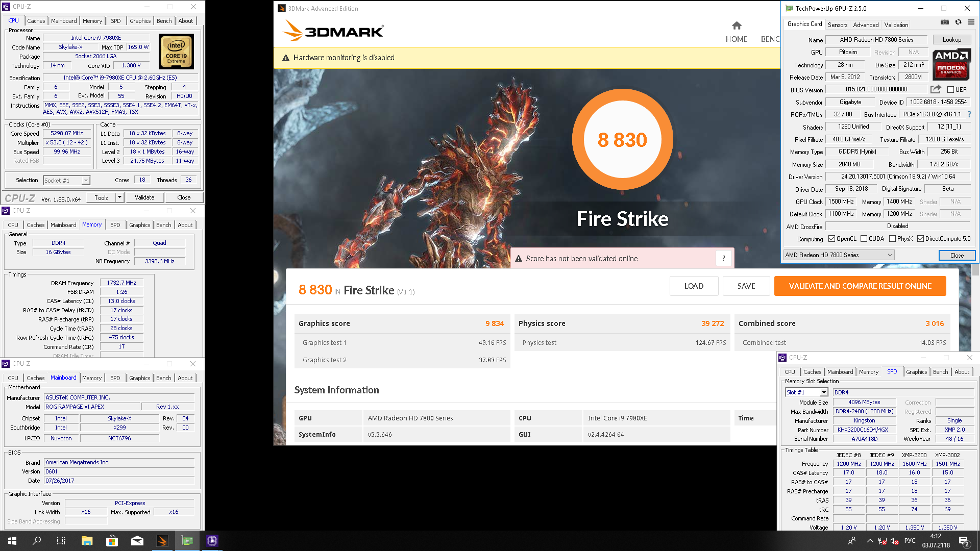Click the DRAM Frequency value 1732.7 MHz

click(121, 283)
